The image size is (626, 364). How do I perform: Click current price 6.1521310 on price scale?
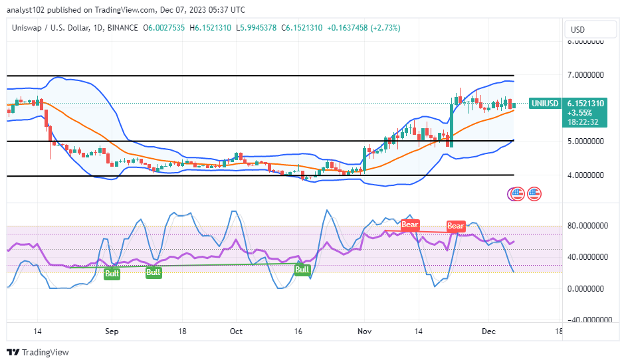585,104
